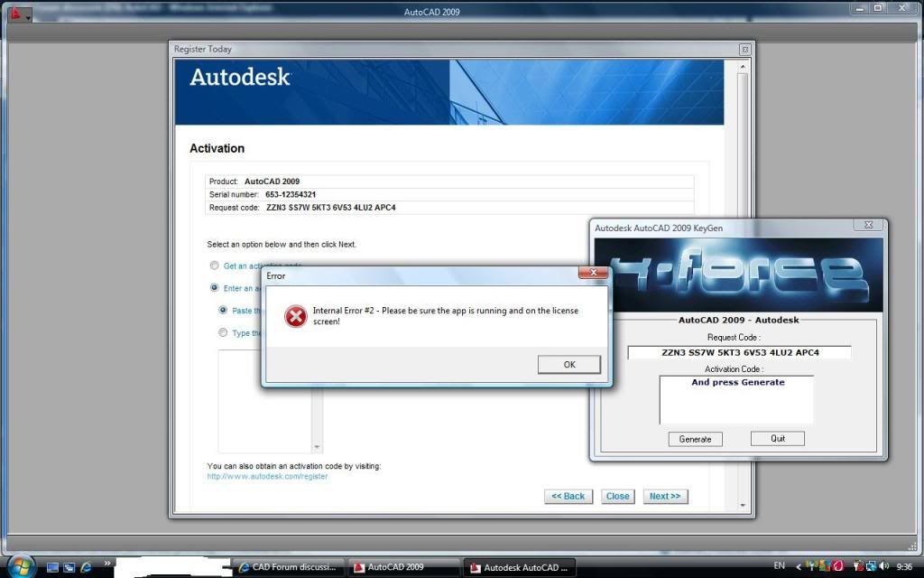Open the AutoCAD application menu icon
Image resolution: width=924 pixels, height=578 pixels.
coord(19,13)
